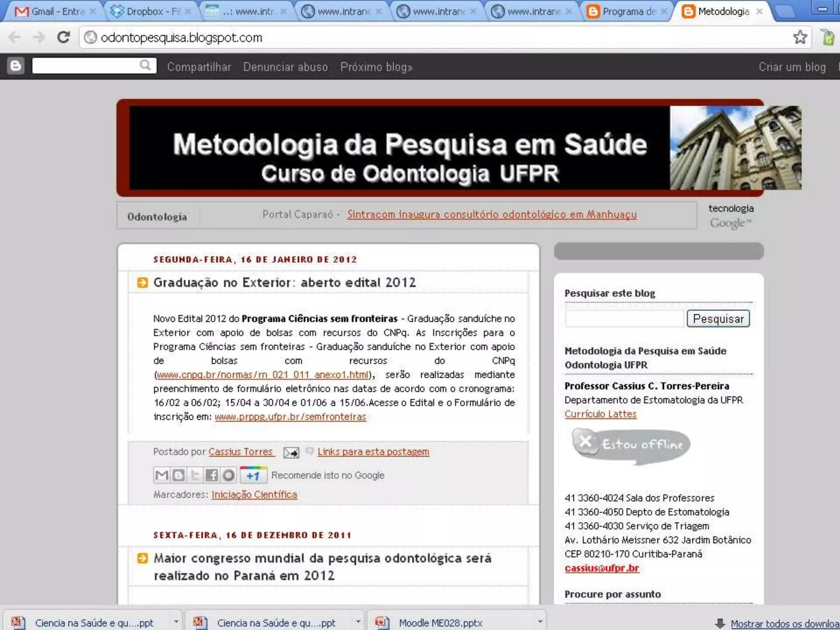Click the Blogger logo in navbar
Viewport: 840px width, 630px height.
coord(16,66)
